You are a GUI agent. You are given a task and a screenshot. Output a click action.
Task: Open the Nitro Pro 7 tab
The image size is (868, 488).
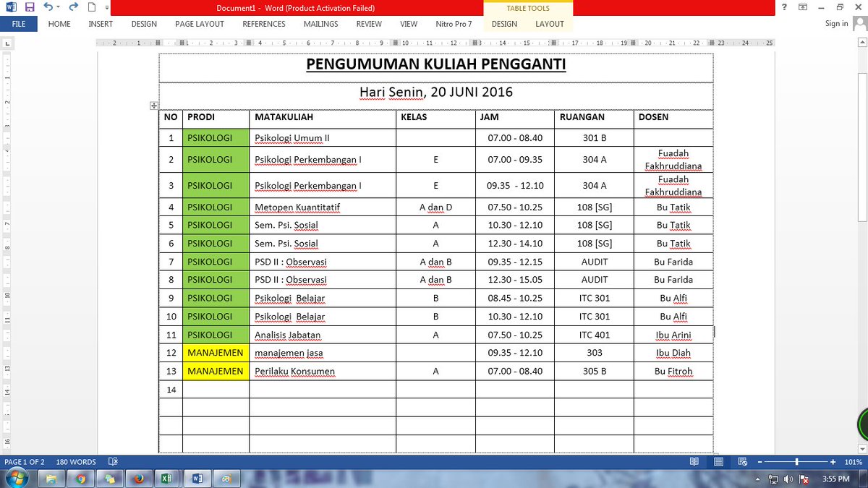pos(455,24)
